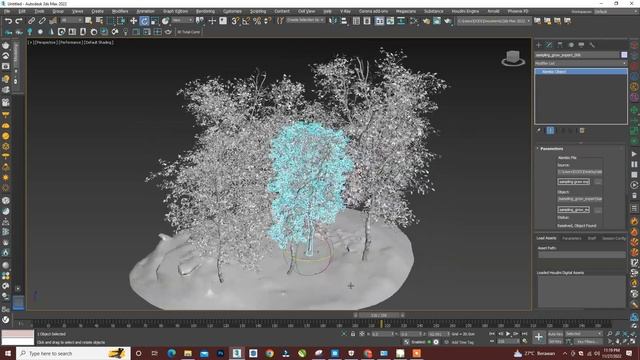Image resolution: width=640 pixels, height=360 pixels.
Task: Open the selection filter dropdown
Action: click(x=71, y=20)
